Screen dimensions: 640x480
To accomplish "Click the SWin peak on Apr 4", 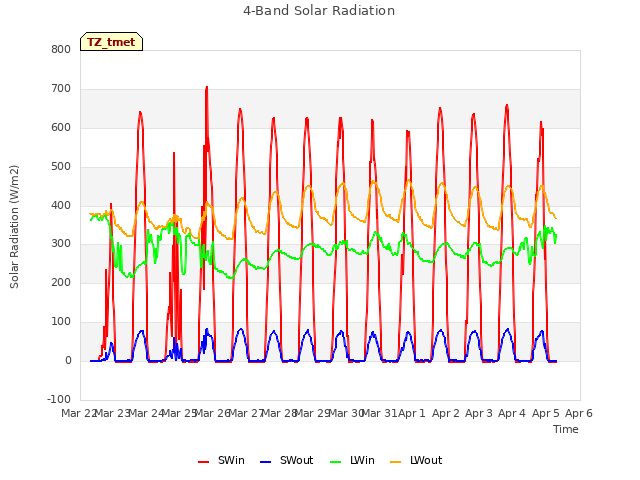I will click(507, 105).
